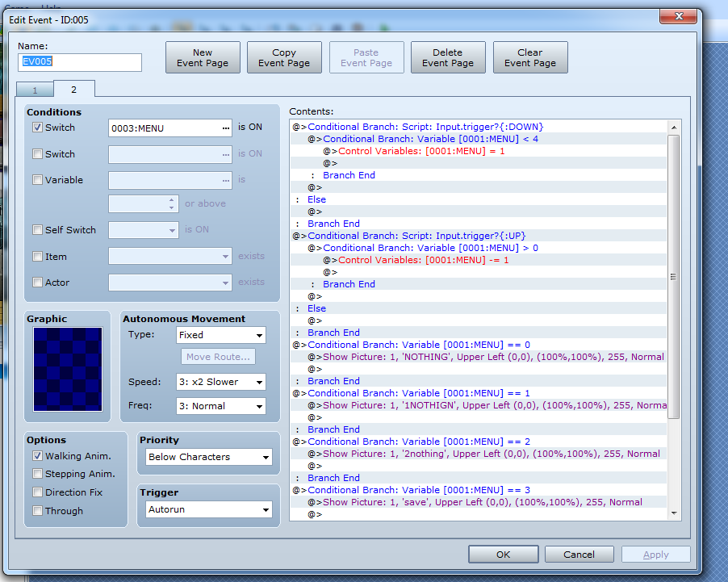Toggle the Walking Anim. option
Image resolution: width=728 pixels, height=582 pixels.
[38, 456]
